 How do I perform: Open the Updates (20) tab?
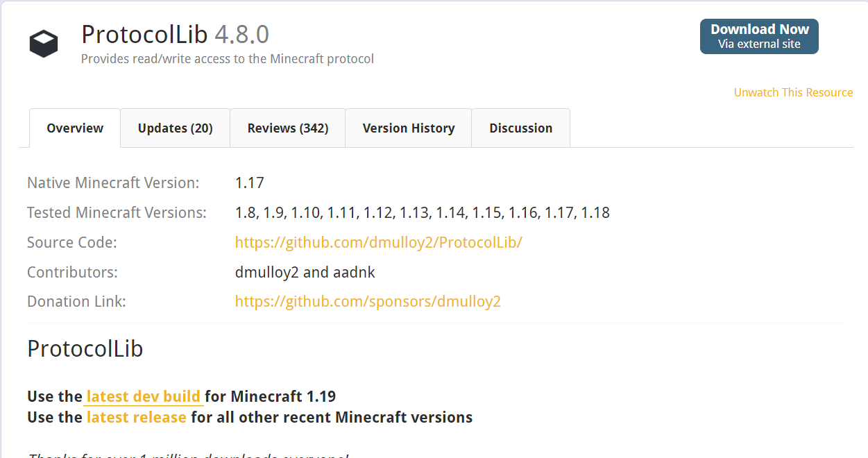175,128
